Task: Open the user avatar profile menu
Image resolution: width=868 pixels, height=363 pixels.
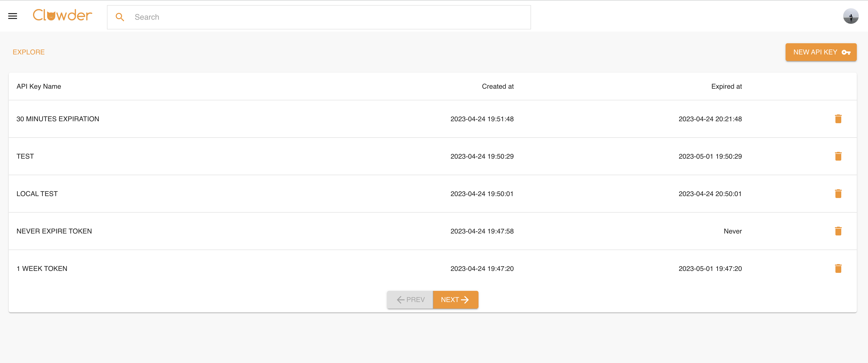Action: pyautogui.click(x=850, y=16)
